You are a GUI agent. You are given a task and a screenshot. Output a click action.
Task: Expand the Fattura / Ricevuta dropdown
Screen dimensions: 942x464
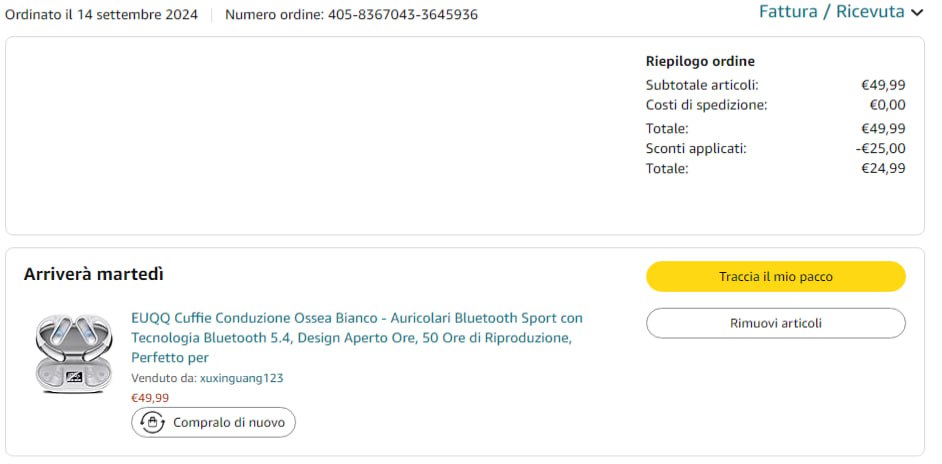click(x=831, y=12)
